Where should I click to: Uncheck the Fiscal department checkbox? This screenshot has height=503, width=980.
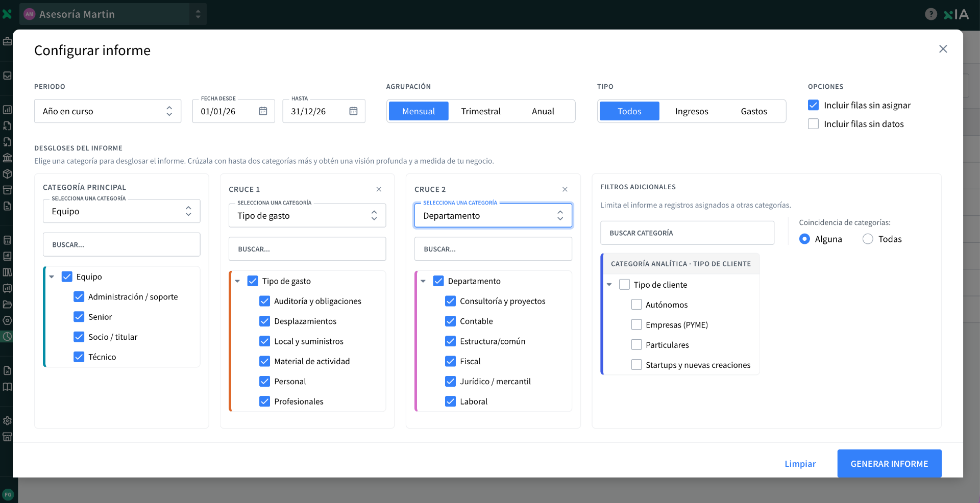(451, 361)
